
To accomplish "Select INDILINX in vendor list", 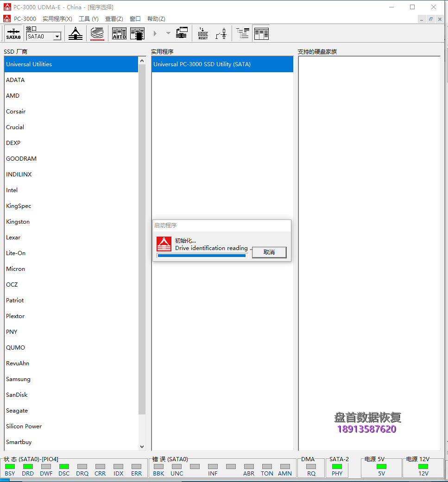I will 71,174.
